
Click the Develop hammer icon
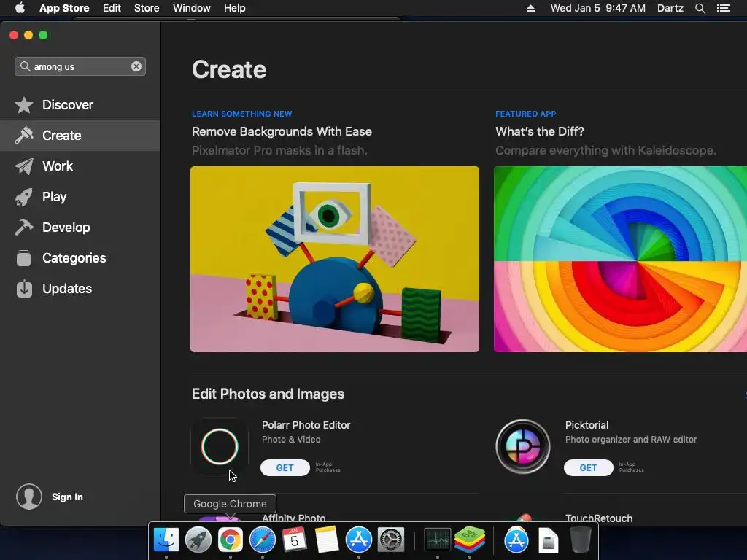(24, 227)
